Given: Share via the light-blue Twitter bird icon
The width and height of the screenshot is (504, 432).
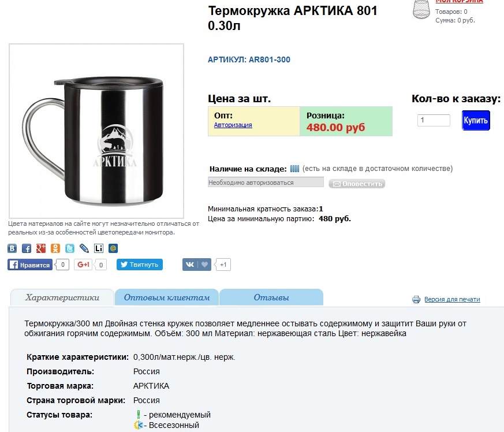Looking at the screenshot, I should point(70,248).
